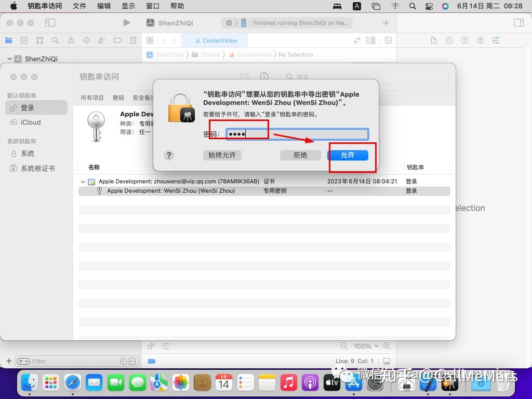Open the 钥匙串访问 application menu
Screen dimensions: 532x399
point(45,6)
